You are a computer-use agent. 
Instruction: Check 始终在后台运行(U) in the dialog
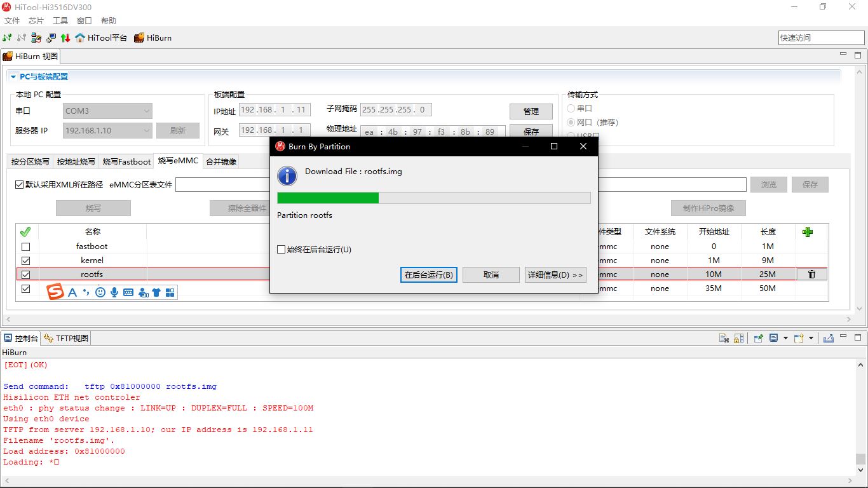pyautogui.click(x=281, y=250)
